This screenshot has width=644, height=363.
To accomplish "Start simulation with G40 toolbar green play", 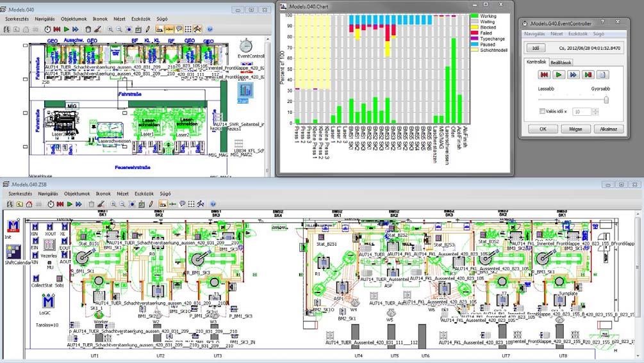I will pos(66,29).
